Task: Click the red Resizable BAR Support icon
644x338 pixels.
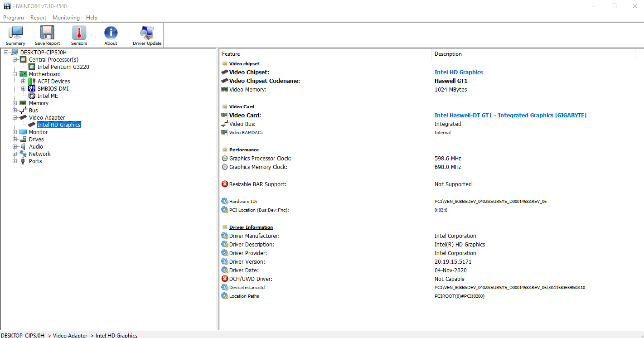Action: click(x=225, y=184)
